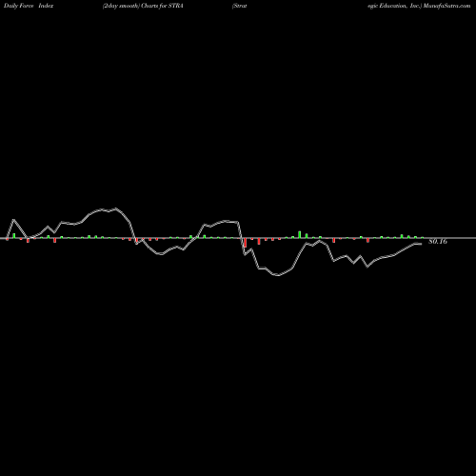Image resolution: width=476 pixels, height=476 pixels.
Task: Click the 'egic Education, Inc.)' header text
Action: 394,6
